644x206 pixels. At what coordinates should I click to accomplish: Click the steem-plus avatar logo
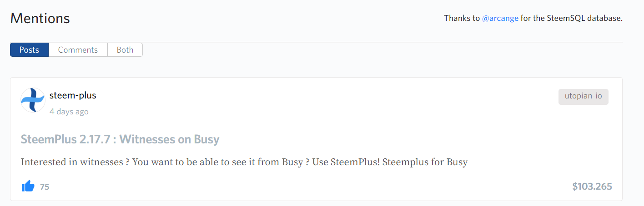33,100
